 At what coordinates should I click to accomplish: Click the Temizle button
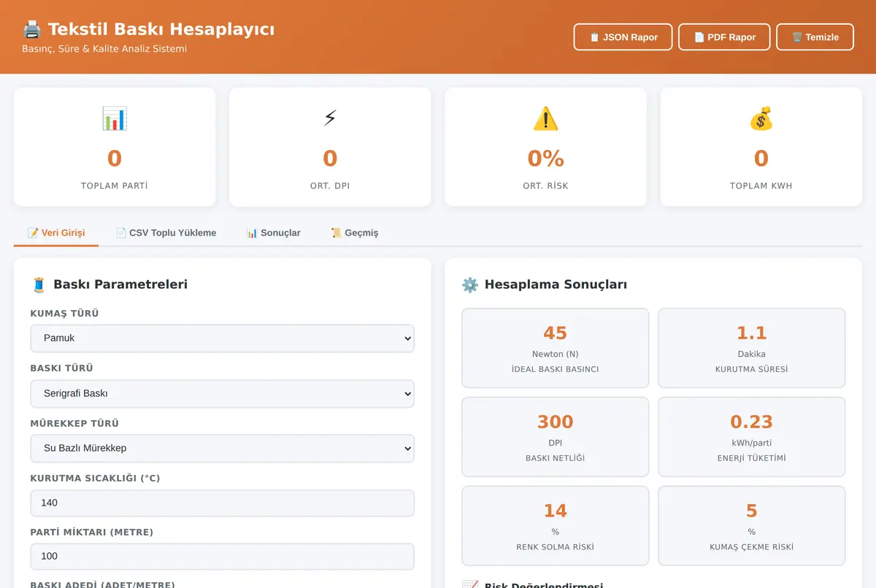[x=815, y=37]
